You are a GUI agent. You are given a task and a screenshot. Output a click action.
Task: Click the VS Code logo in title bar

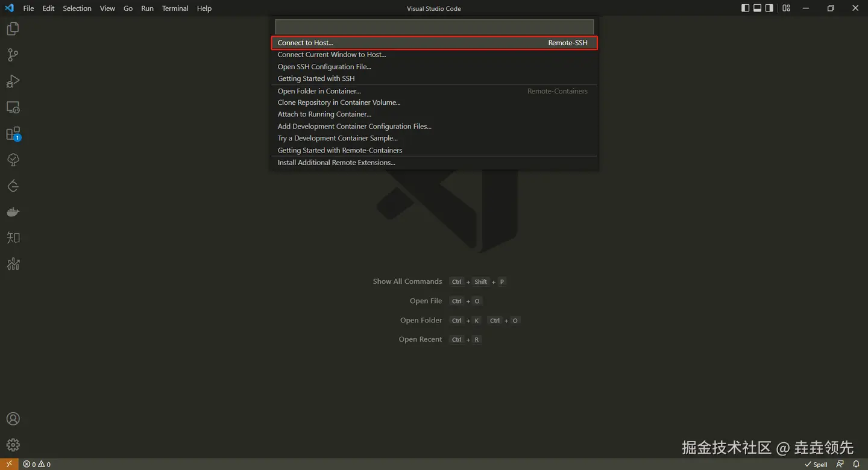click(9, 8)
